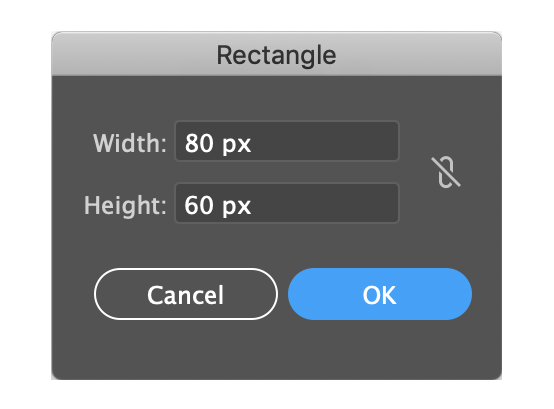Click the Width label text

tap(130, 143)
